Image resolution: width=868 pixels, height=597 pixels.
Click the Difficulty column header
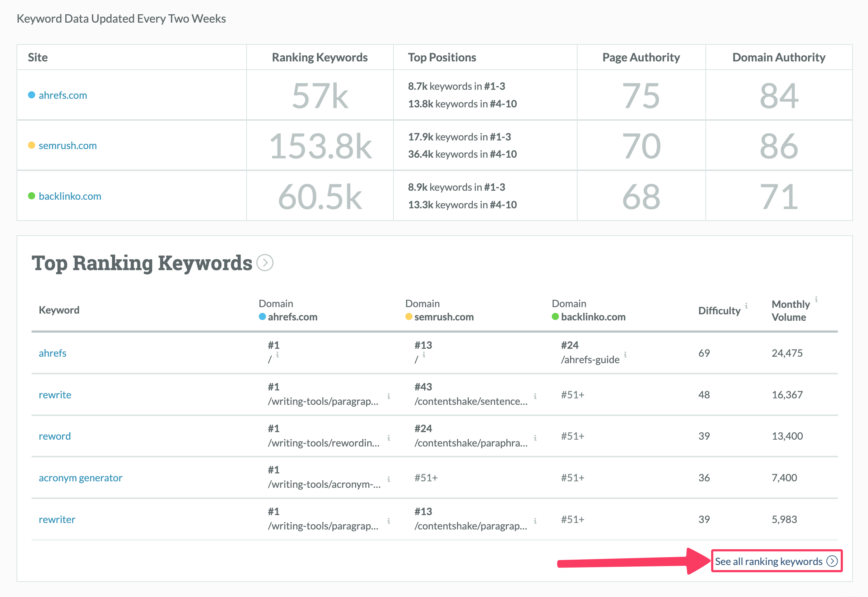click(719, 310)
